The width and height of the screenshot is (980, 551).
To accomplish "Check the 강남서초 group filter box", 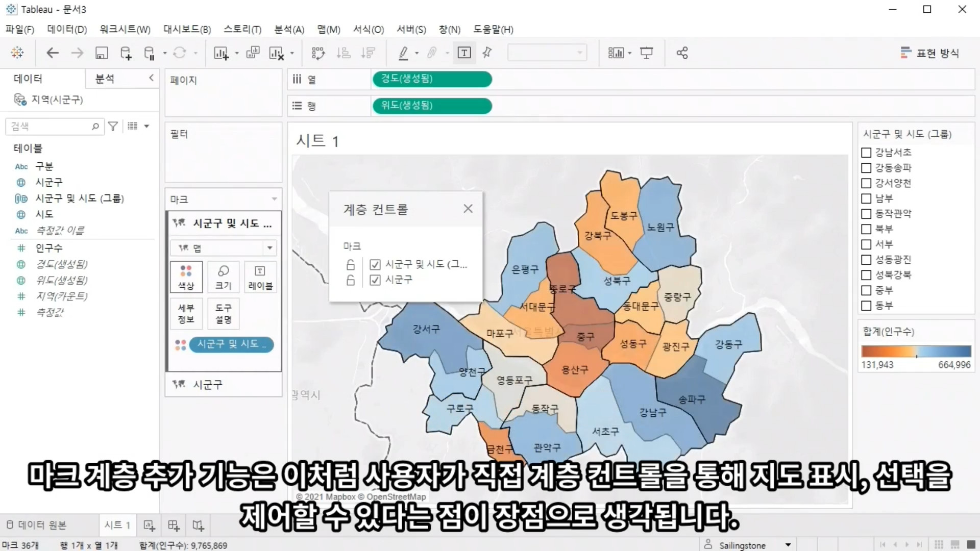I will [866, 153].
